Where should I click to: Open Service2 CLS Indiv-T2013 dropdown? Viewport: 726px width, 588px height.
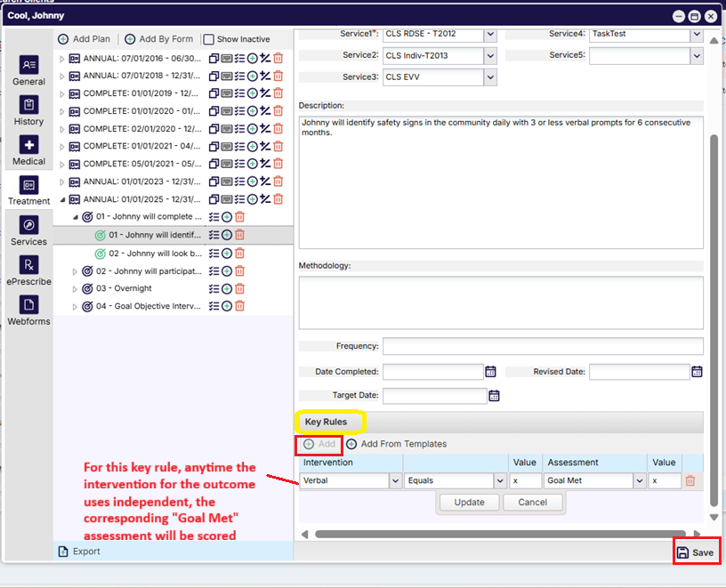tap(490, 55)
